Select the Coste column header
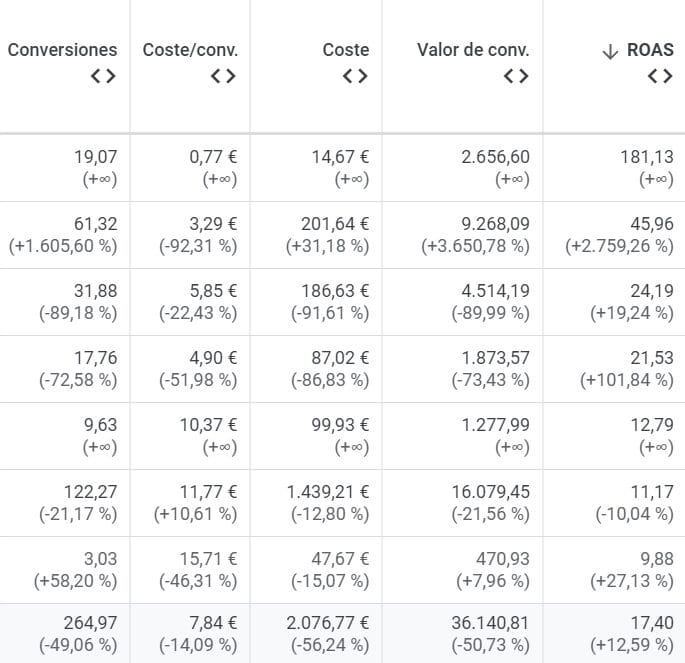Screen dimensions: 685x663 pyautogui.click(x=345, y=50)
